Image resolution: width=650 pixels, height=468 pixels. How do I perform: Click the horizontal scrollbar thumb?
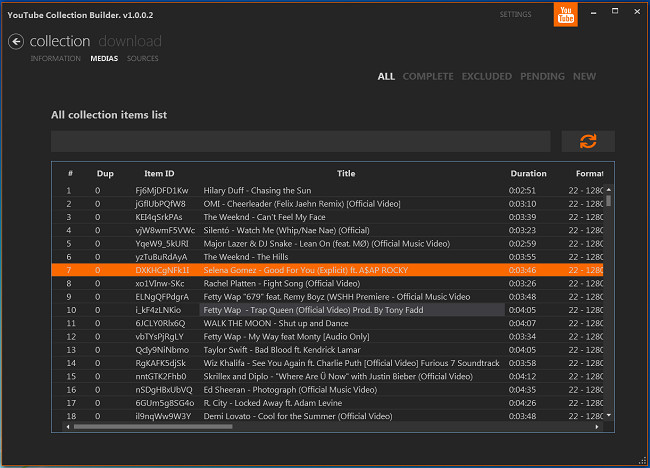tap(153, 427)
